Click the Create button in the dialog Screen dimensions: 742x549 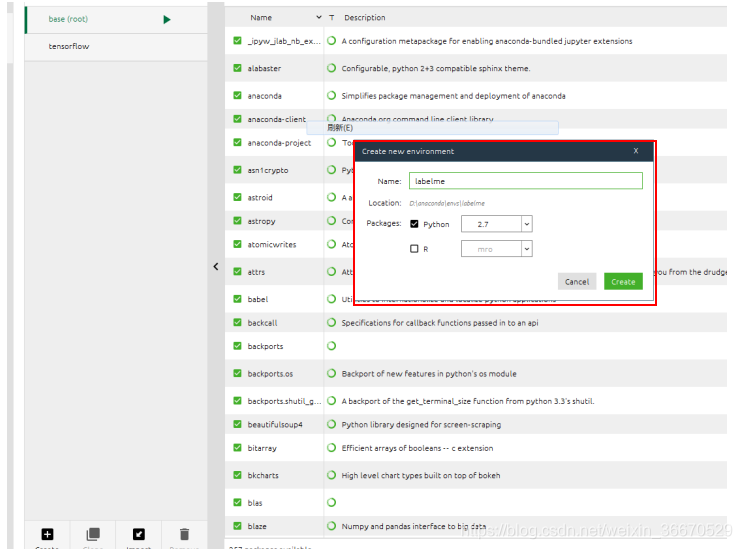click(x=623, y=282)
